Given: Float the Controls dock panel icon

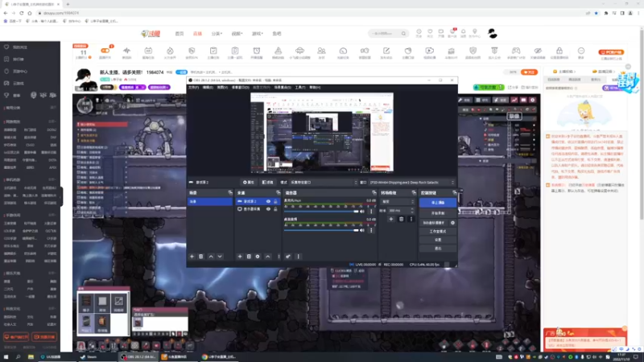Looking at the screenshot, I should point(454,192).
